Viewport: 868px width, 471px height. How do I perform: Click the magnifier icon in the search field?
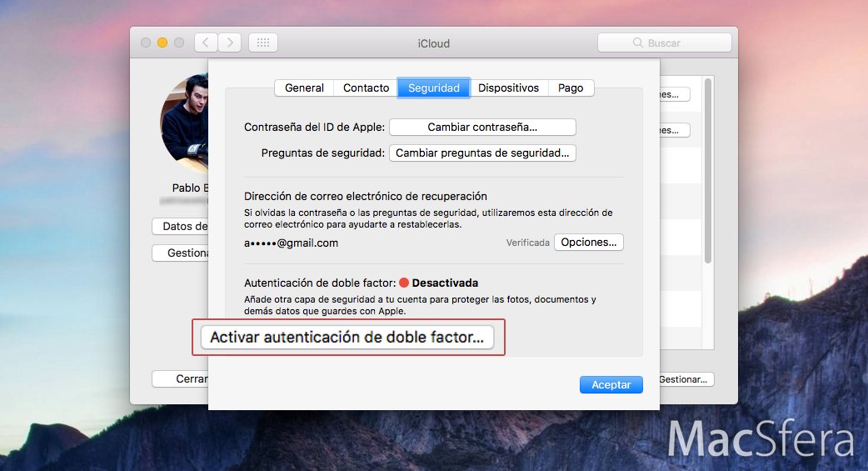click(638, 43)
